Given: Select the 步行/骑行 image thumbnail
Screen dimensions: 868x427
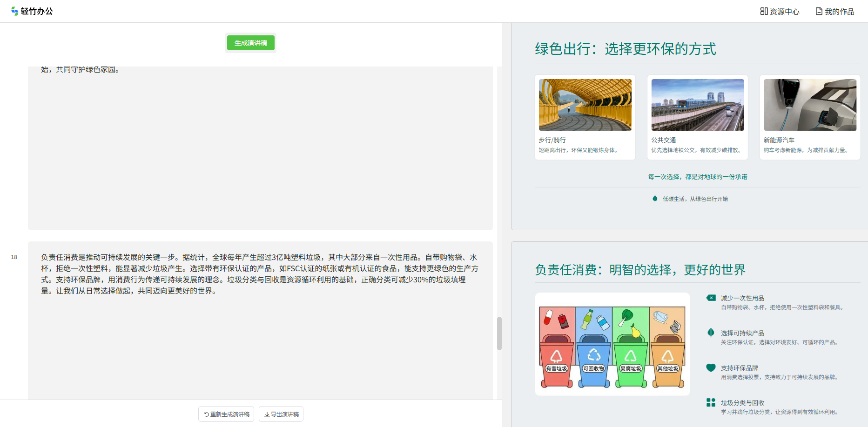Looking at the screenshot, I should pos(585,104).
